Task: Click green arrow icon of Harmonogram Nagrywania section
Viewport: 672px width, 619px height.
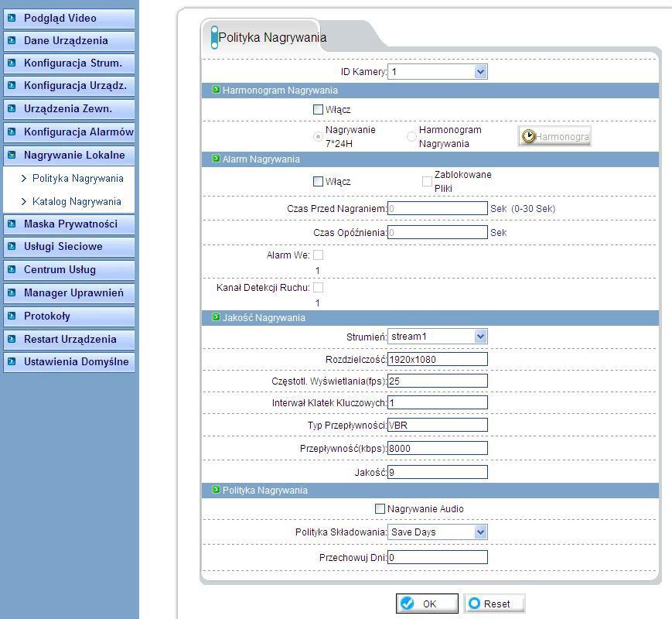Action: click(216, 90)
